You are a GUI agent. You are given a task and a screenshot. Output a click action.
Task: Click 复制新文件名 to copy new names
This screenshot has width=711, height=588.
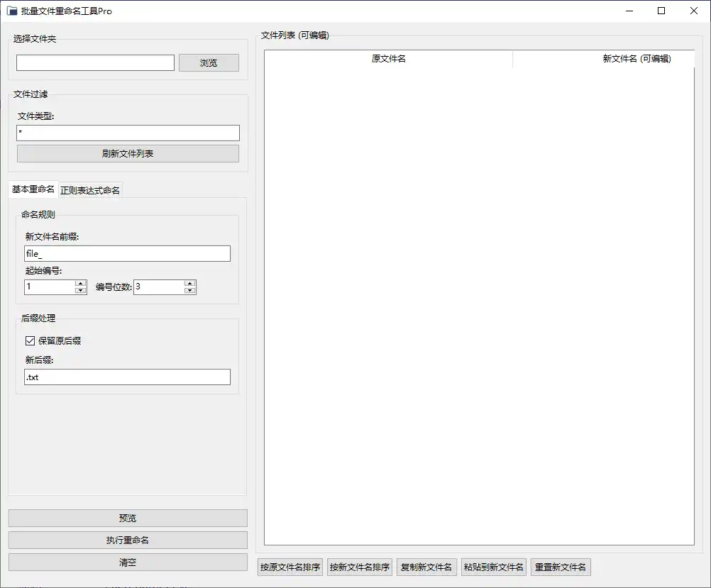tap(426, 567)
